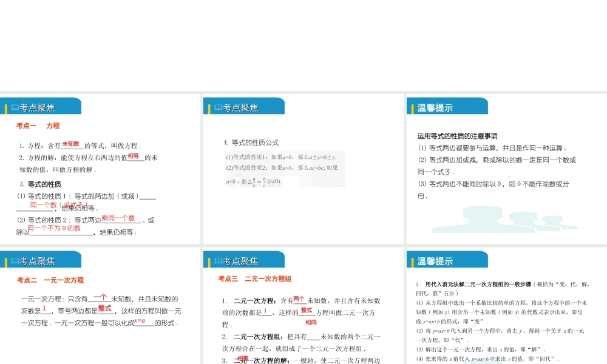
Task: Click the book icon on the 等式的性质公式 slide header
Action: click(218, 107)
